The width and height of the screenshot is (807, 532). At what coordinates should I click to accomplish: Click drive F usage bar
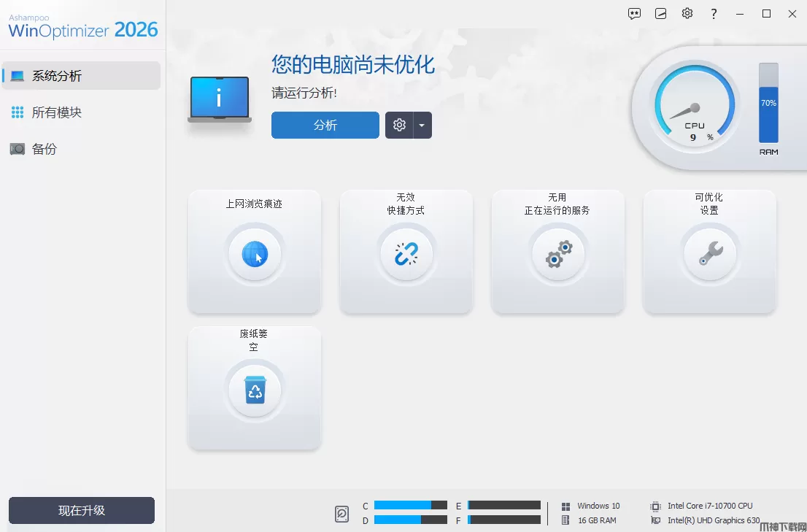[504, 520]
